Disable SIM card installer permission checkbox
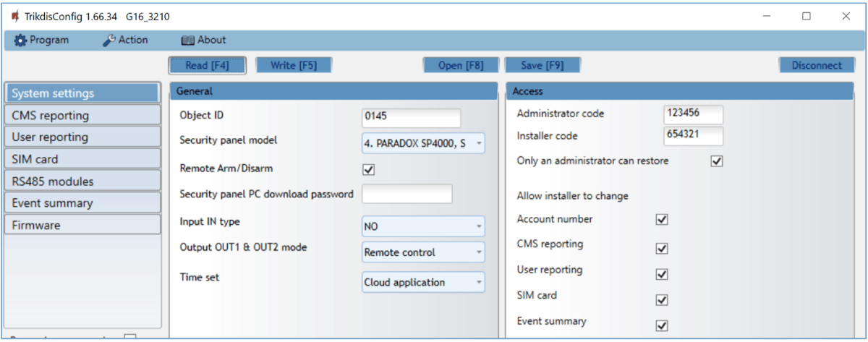This screenshot has width=868, height=342. point(661,299)
